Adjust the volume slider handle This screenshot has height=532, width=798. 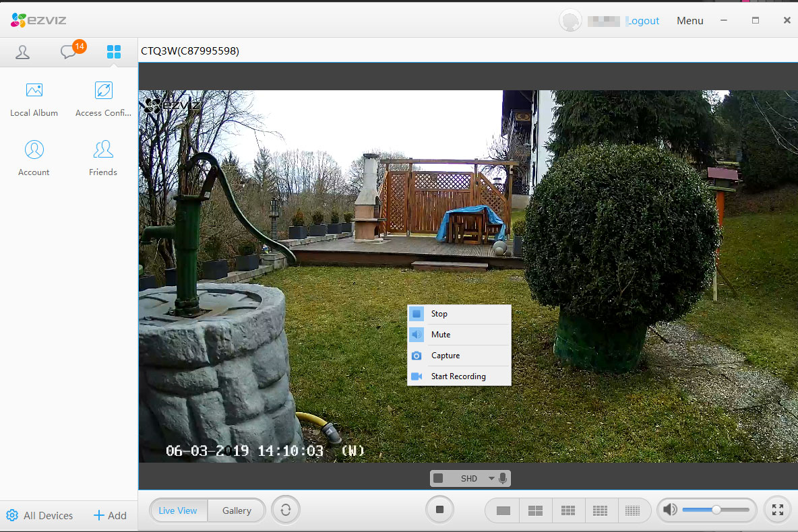(x=716, y=510)
